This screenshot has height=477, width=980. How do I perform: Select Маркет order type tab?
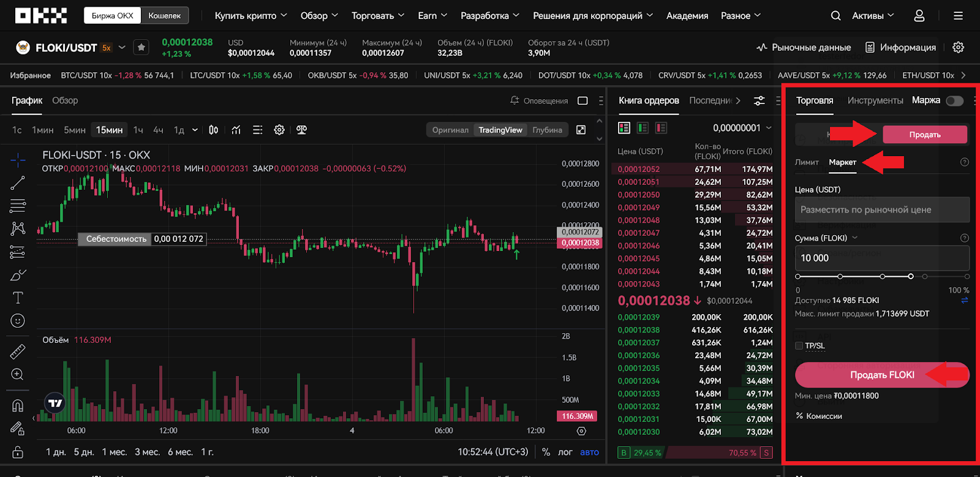(842, 162)
